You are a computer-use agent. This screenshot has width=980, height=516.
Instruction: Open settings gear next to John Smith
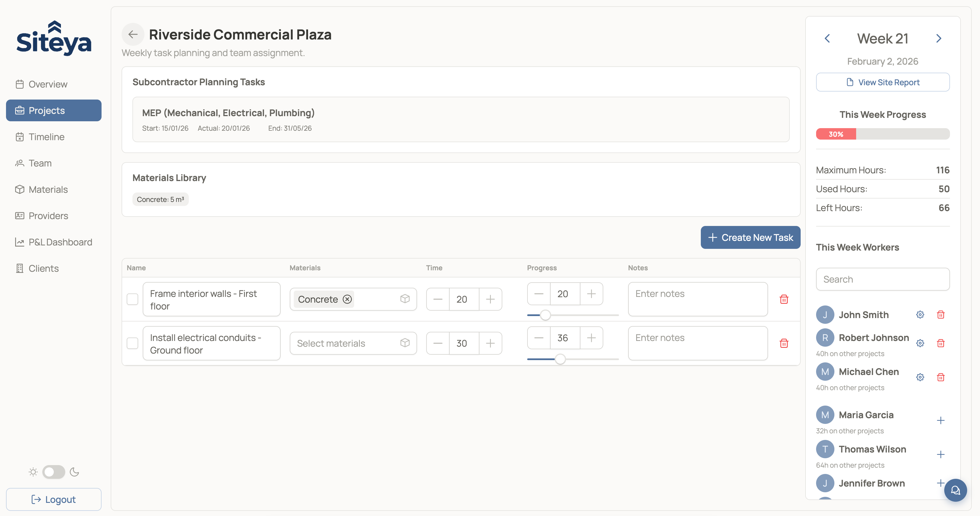(920, 314)
